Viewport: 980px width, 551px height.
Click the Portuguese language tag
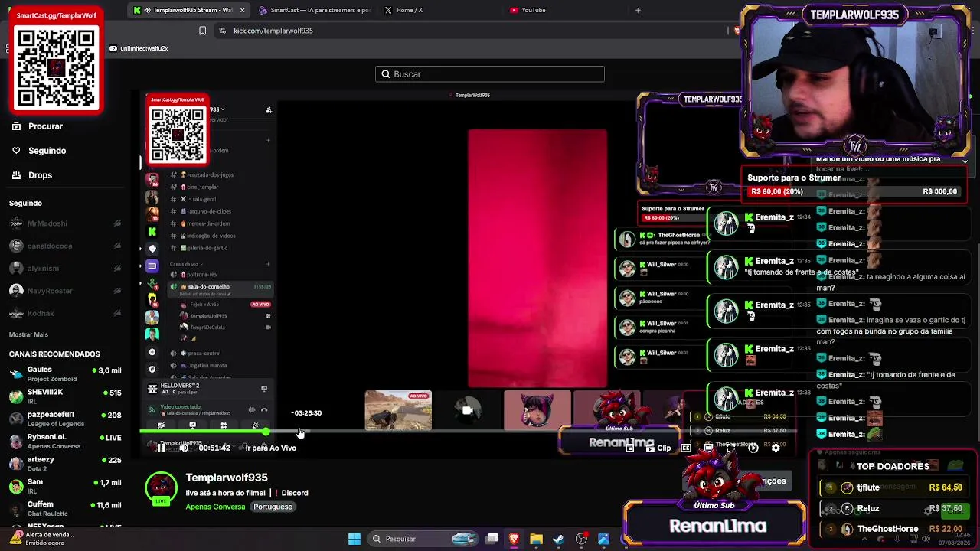pos(273,507)
